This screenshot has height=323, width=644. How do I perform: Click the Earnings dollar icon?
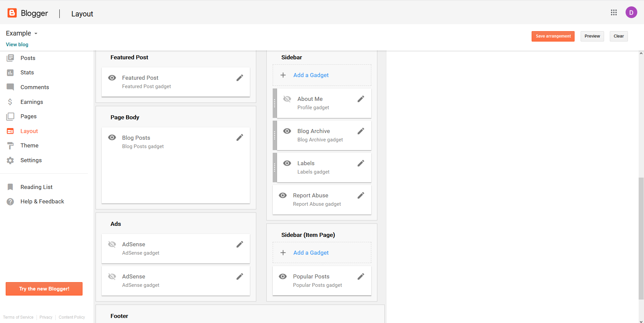pos(10,102)
